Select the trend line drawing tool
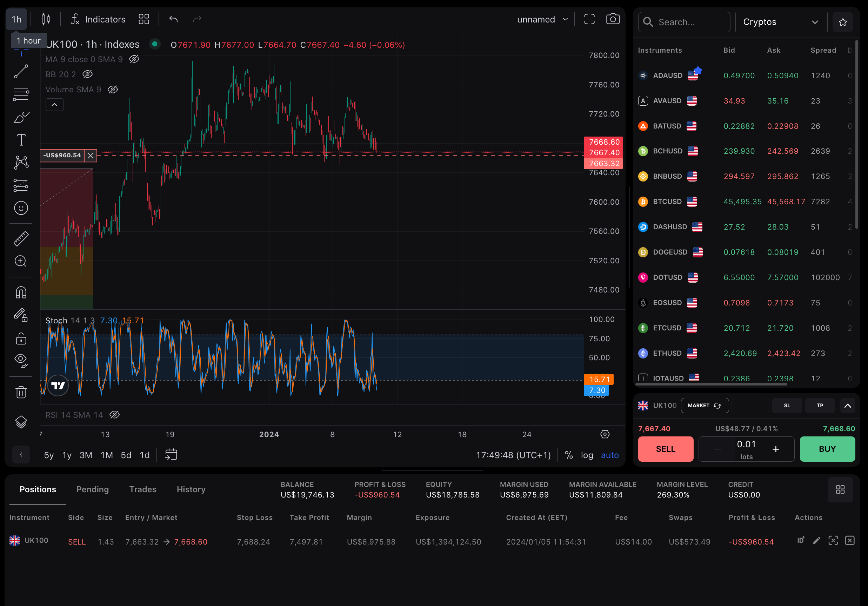The width and height of the screenshot is (868, 606). [21, 72]
